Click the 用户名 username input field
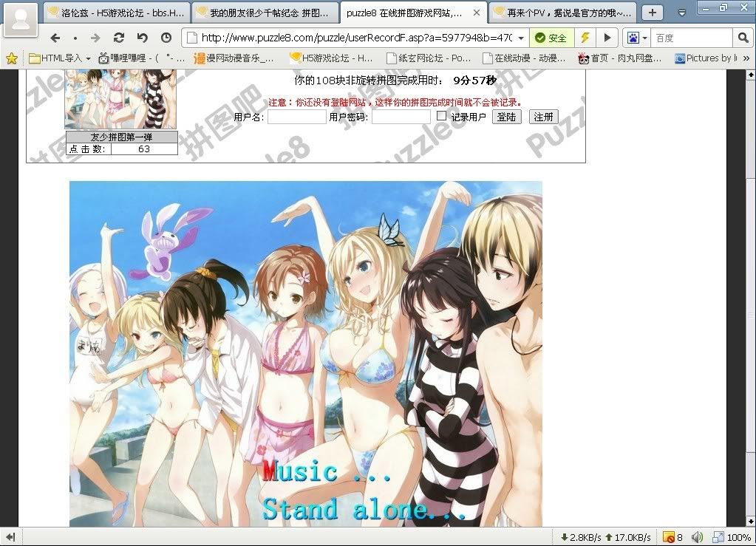Screen dimensions: 756x546 coord(296,117)
